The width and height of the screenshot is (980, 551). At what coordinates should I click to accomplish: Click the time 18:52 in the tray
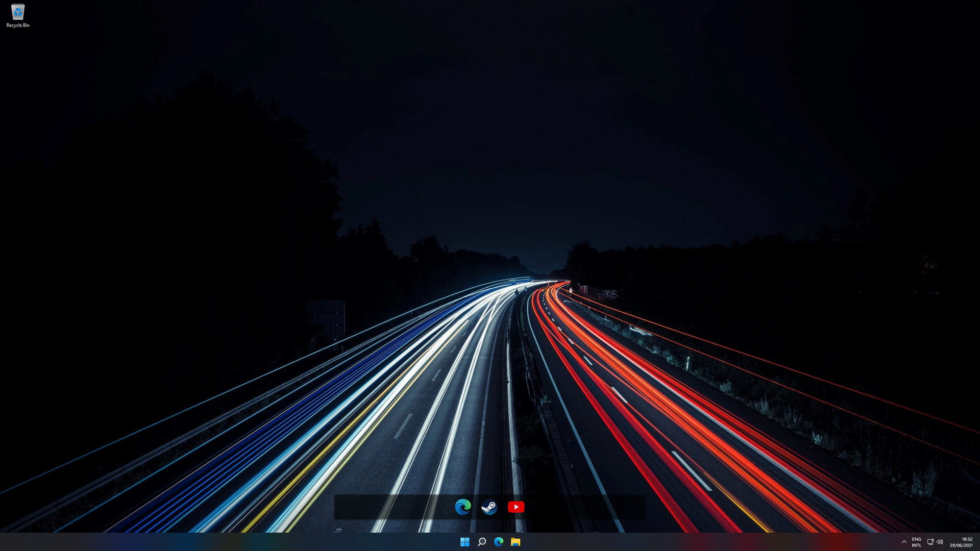(x=966, y=538)
